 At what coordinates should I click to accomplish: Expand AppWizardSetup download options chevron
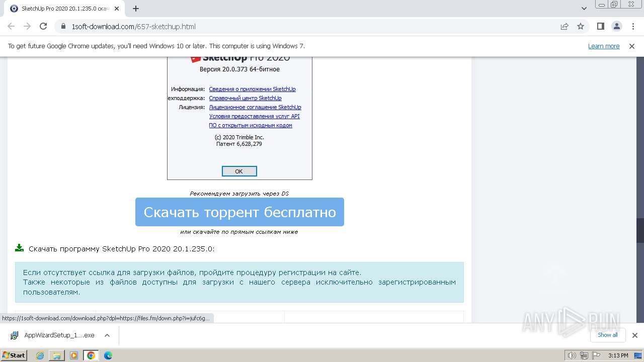point(107,335)
